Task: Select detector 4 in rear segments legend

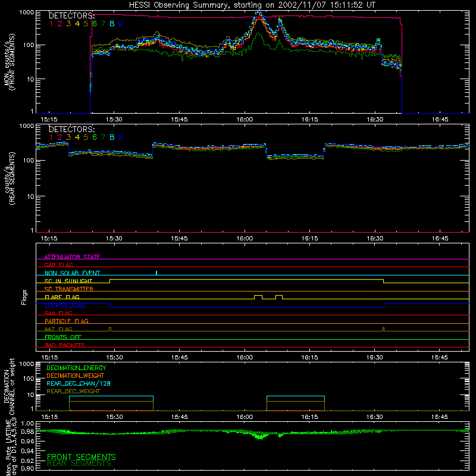Action: (77, 137)
